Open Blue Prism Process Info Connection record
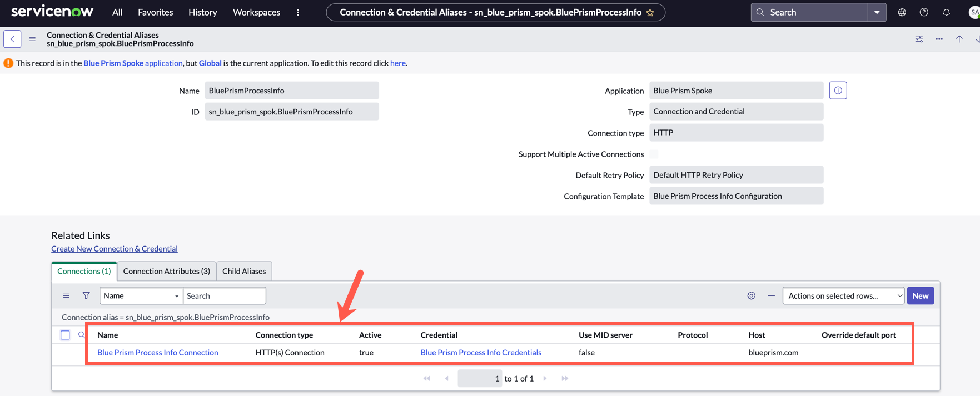This screenshot has height=396, width=980. pyautogui.click(x=158, y=353)
